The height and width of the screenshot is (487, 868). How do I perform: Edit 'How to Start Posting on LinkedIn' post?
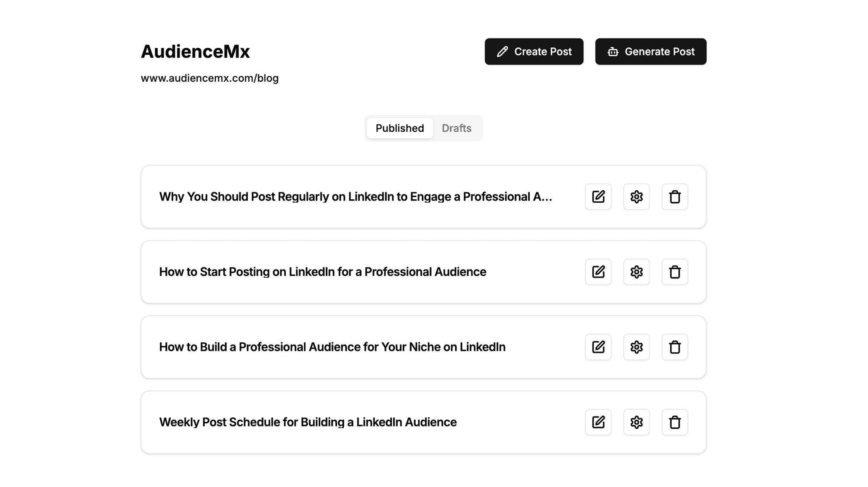pos(598,272)
